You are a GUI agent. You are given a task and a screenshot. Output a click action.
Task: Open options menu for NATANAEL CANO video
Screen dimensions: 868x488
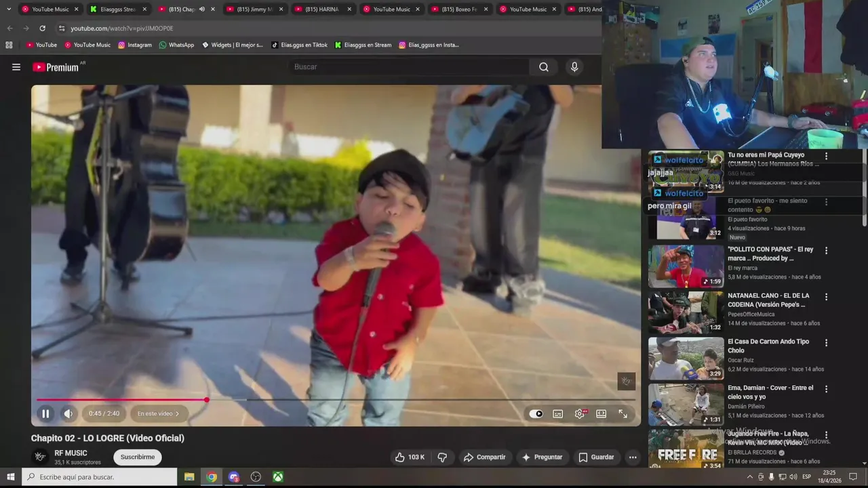click(826, 297)
